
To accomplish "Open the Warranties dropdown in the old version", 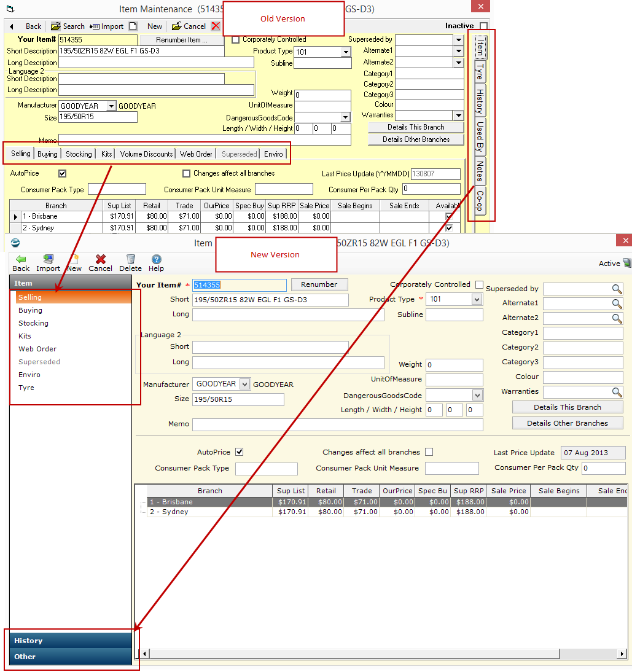I will (459, 115).
